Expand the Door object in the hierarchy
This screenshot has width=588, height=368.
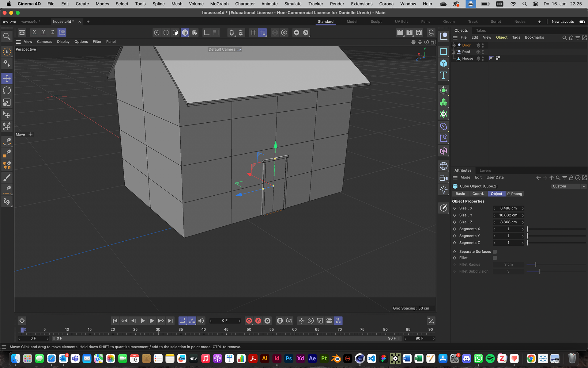[x=453, y=45]
